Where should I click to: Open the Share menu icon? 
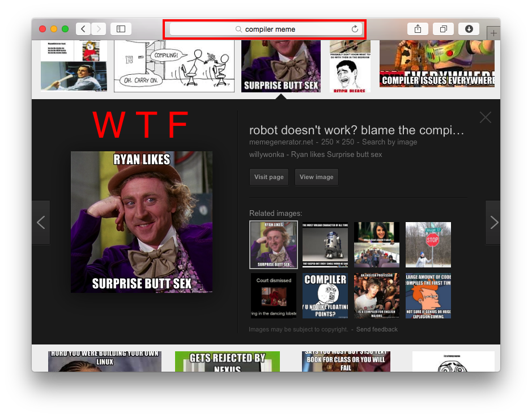click(418, 29)
